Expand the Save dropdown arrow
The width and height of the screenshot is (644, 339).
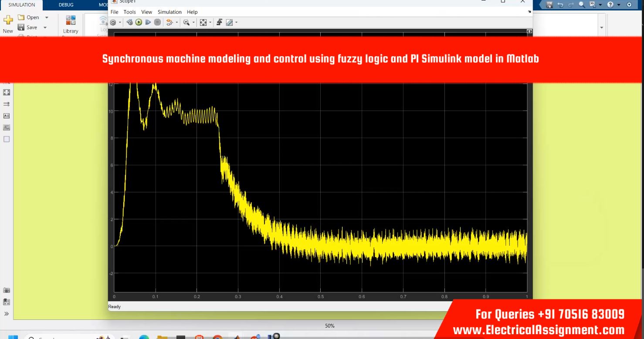point(45,27)
